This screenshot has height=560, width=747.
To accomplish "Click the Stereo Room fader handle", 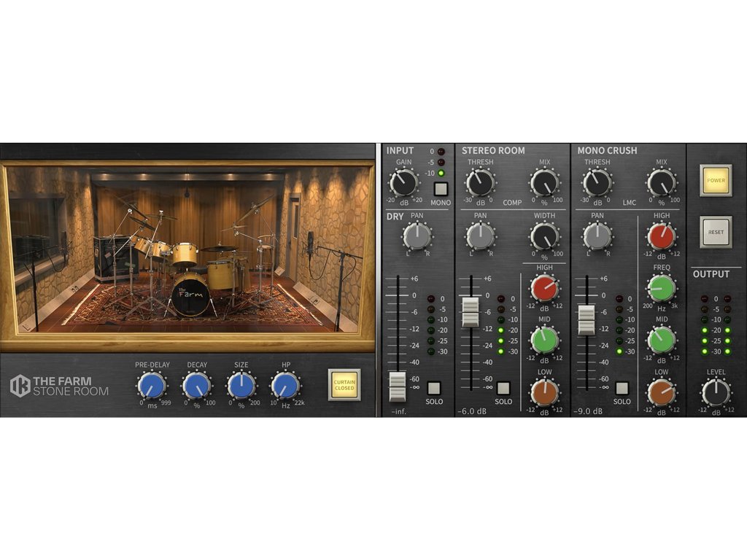I will pos(470,312).
